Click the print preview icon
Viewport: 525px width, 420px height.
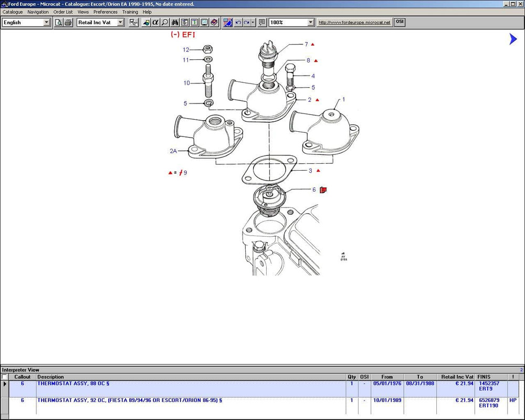point(59,23)
